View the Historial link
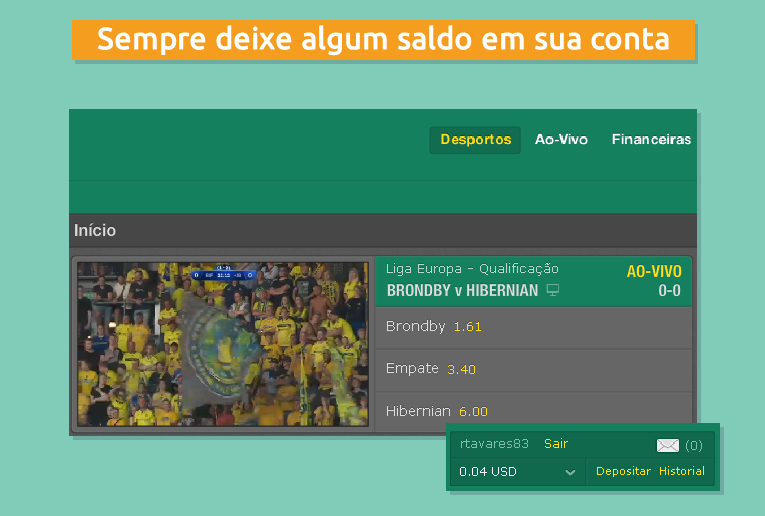The height and width of the screenshot is (516, 765). coord(682,471)
